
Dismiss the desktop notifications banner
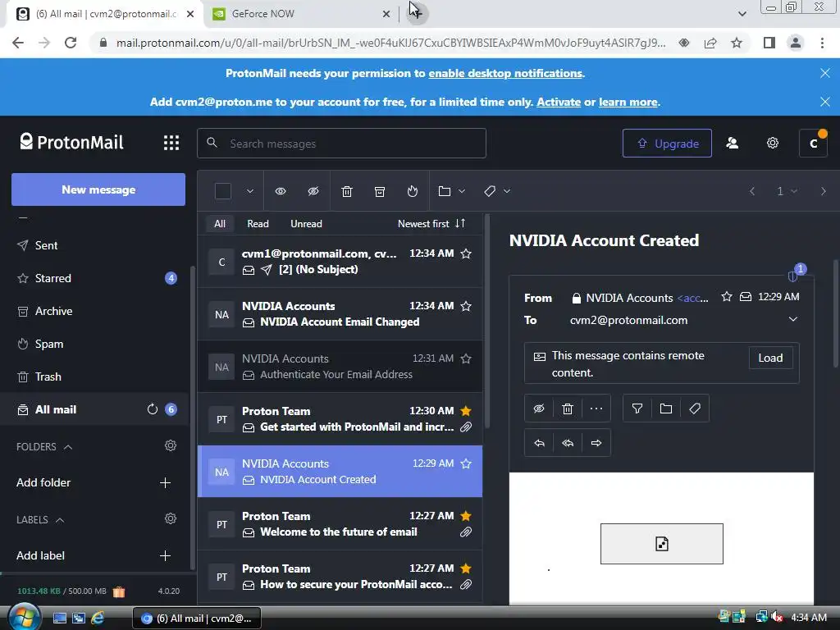pos(825,73)
